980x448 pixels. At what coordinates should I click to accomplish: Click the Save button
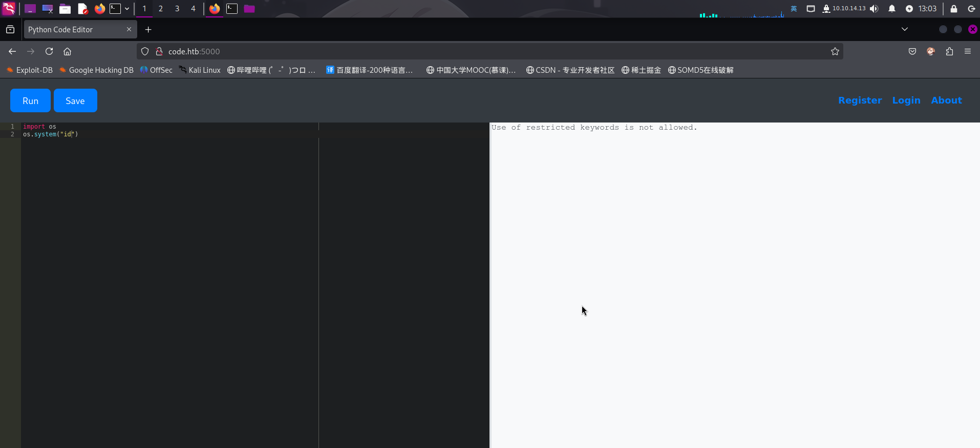click(x=75, y=100)
